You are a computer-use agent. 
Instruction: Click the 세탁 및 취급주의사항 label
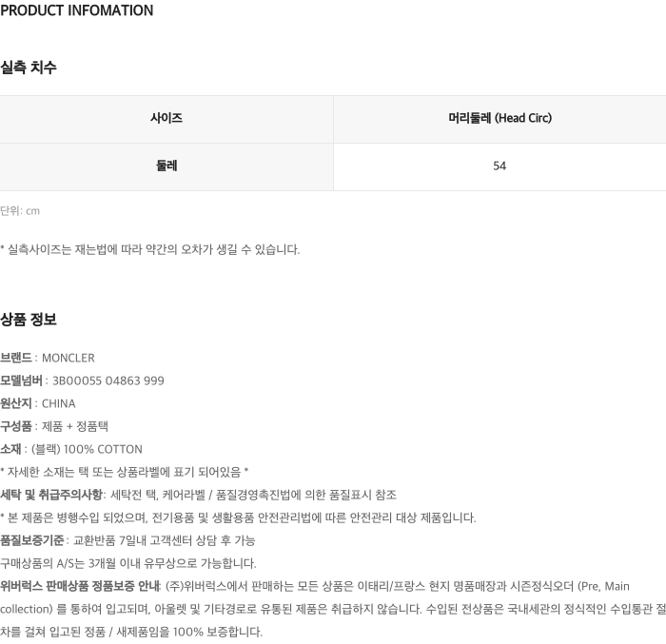[50, 496]
